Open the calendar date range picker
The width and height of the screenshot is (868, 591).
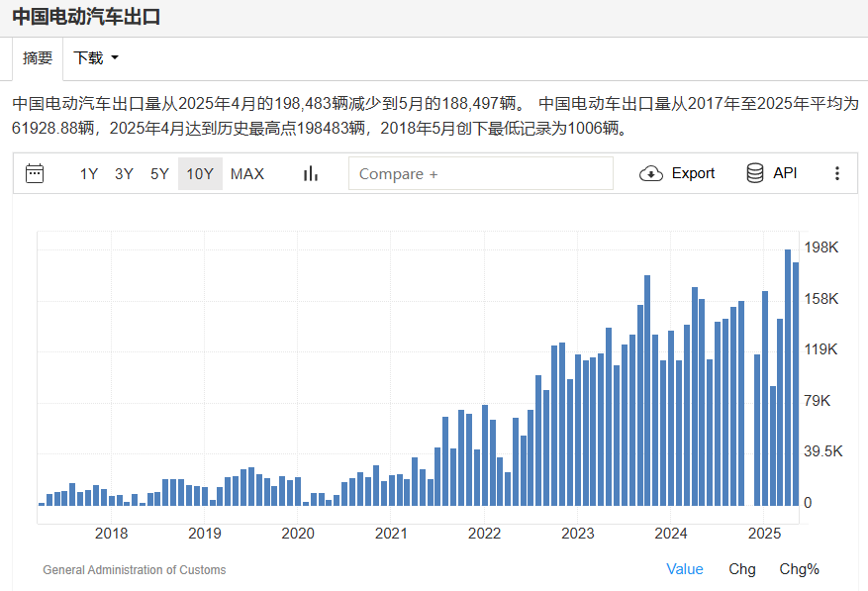point(35,173)
